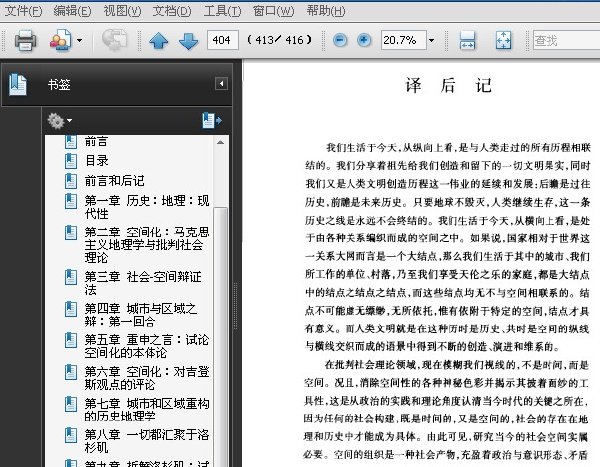Click the bookmark icon beside 第二章
The width and height of the screenshot is (600, 467).
pyautogui.click(x=71, y=233)
